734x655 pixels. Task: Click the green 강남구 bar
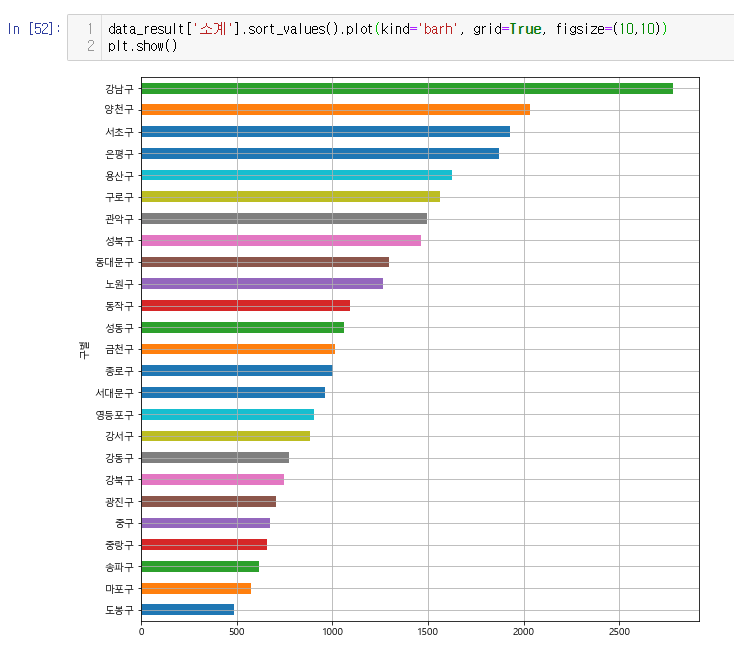(406, 88)
